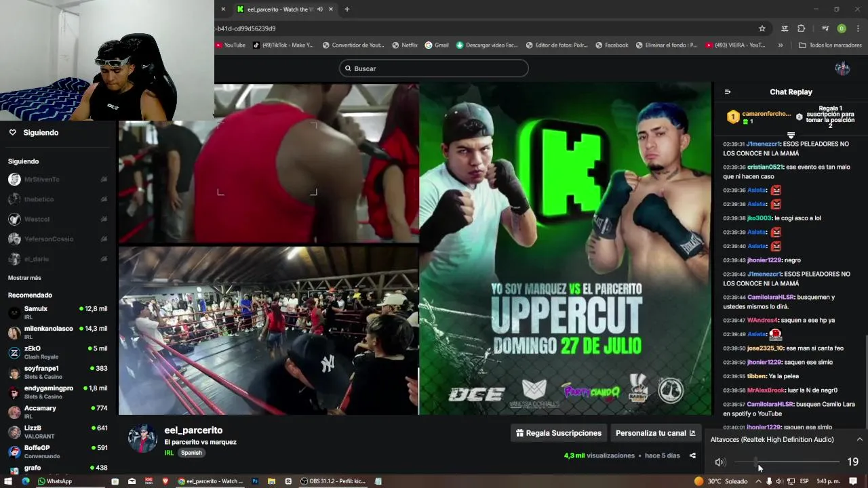Toggle notifications bell for thebetico
Image resolution: width=868 pixels, height=488 pixels.
pyautogui.click(x=104, y=199)
